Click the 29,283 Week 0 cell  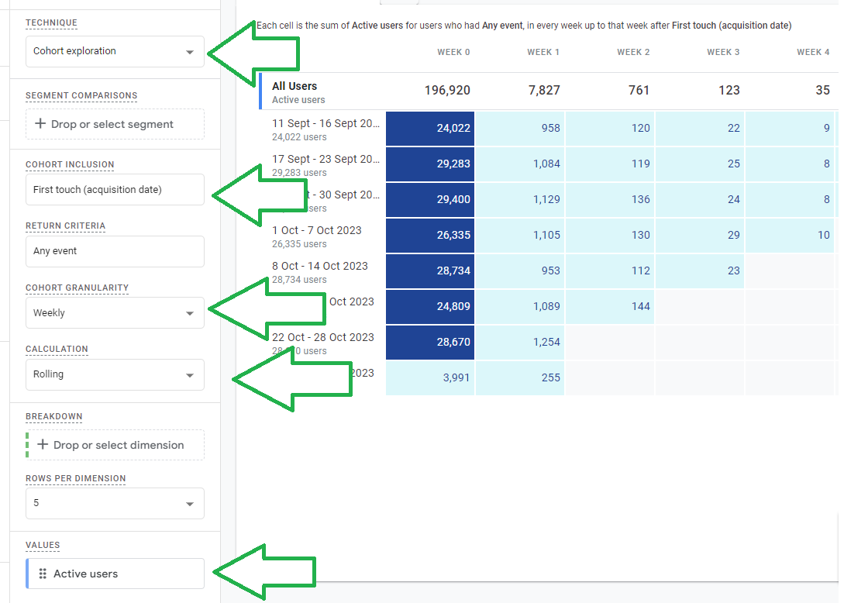pos(430,164)
